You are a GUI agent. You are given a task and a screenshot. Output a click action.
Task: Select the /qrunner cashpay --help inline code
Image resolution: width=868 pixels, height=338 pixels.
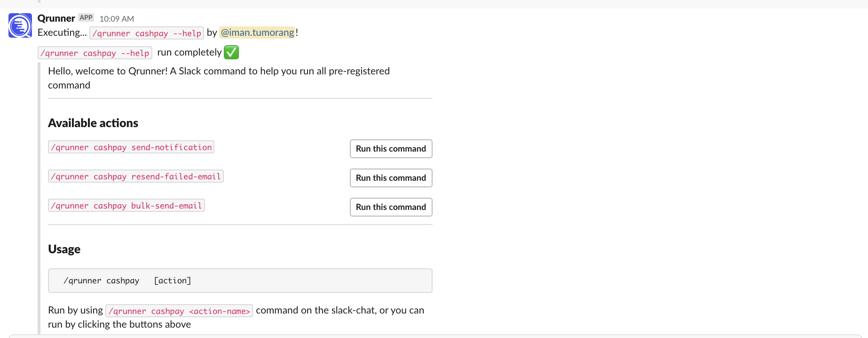pos(146,33)
